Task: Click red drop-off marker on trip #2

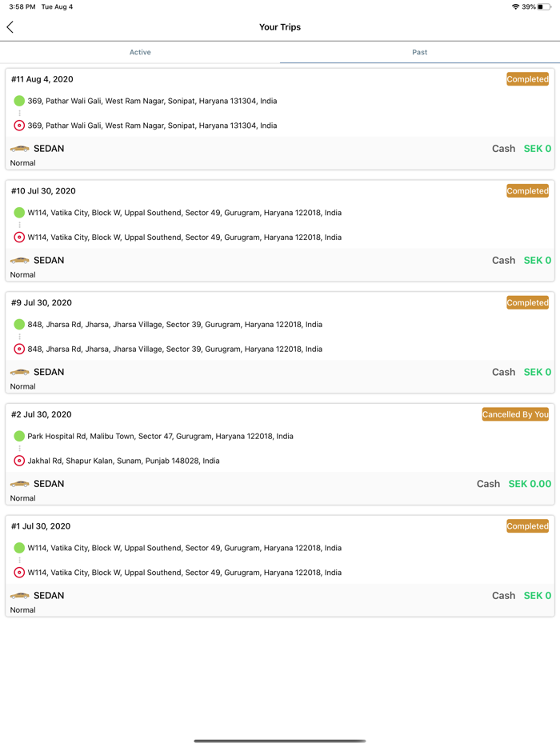Action: (19, 461)
